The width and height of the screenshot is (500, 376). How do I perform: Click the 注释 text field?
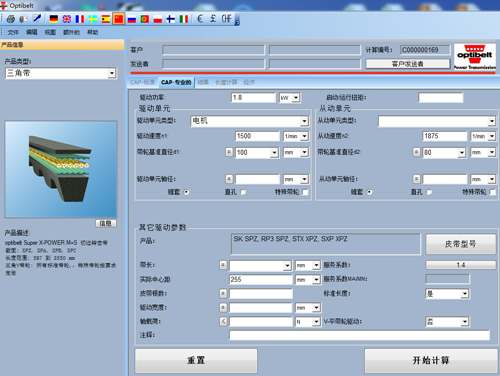[x=359, y=335]
